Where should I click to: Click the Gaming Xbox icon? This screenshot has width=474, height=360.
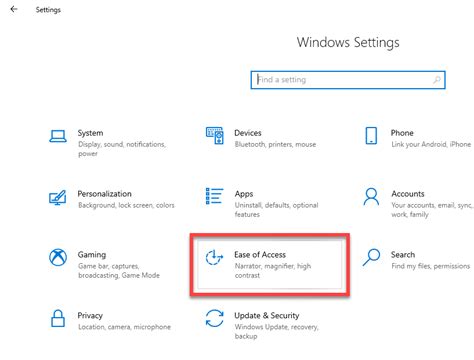(x=58, y=257)
